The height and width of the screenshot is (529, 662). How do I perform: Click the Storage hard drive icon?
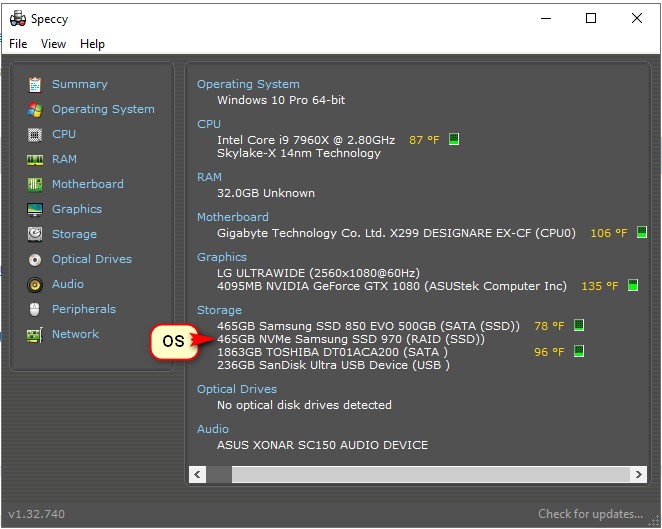click(x=35, y=234)
